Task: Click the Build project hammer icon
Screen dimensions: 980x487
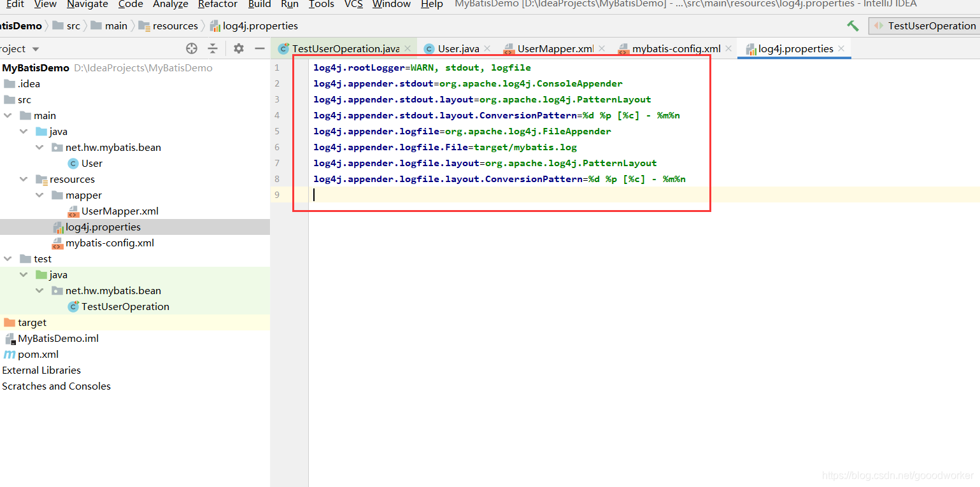Action: coord(853,25)
